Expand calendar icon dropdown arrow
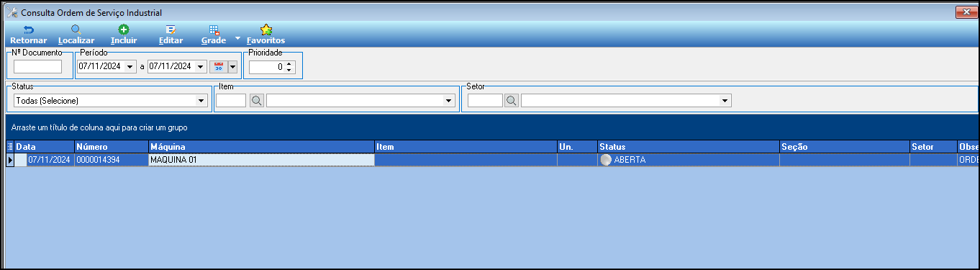 232,67
